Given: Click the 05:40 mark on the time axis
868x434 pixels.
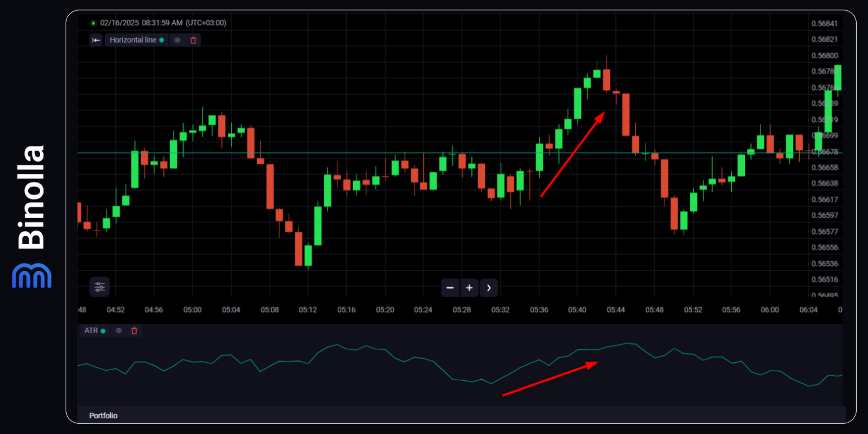Looking at the screenshot, I should coord(578,310).
